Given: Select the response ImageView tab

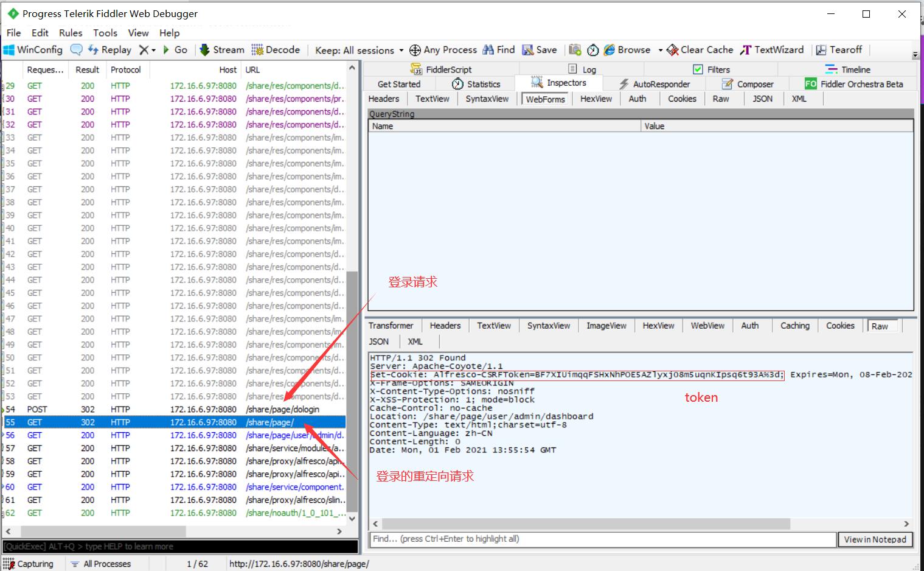Looking at the screenshot, I should click(x=606, y=326).
